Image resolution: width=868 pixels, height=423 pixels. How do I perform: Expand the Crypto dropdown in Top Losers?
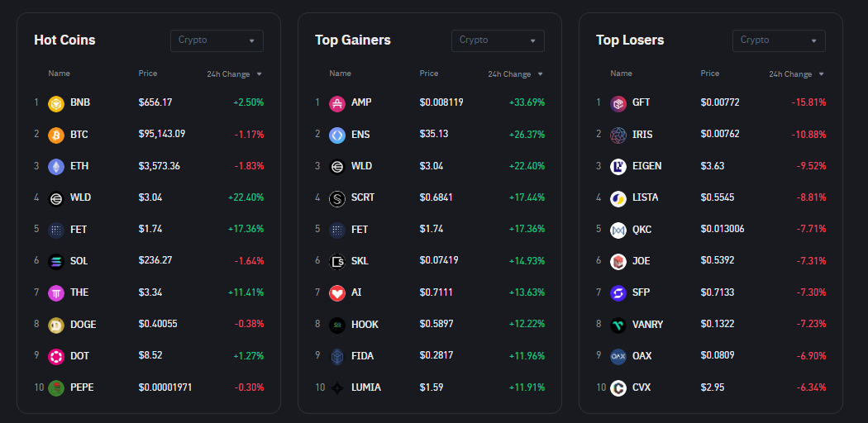pos(779,40)
